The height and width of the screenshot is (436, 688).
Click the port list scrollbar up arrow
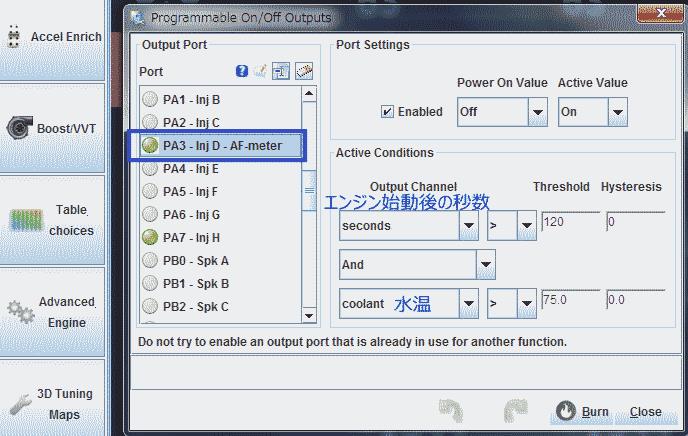(309, 94)
